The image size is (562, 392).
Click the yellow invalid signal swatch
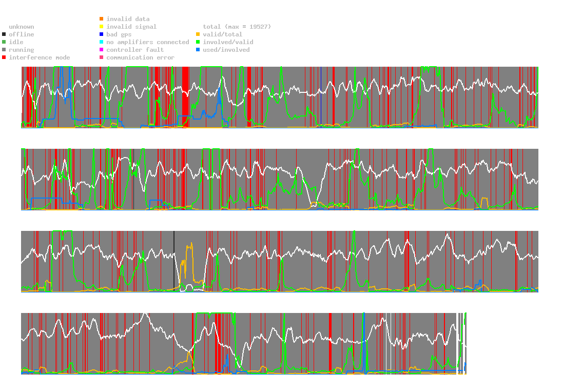pyautogui.click(x=102, y=27)
